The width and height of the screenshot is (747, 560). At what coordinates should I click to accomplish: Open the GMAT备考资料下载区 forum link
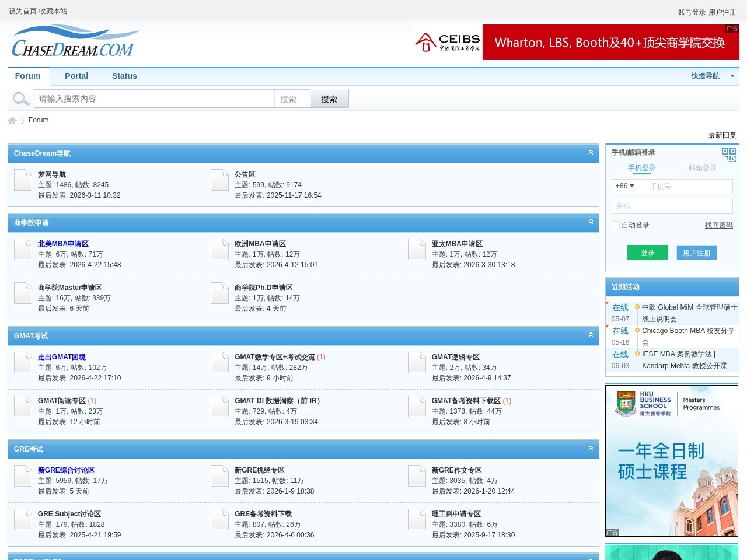(466, 401)
